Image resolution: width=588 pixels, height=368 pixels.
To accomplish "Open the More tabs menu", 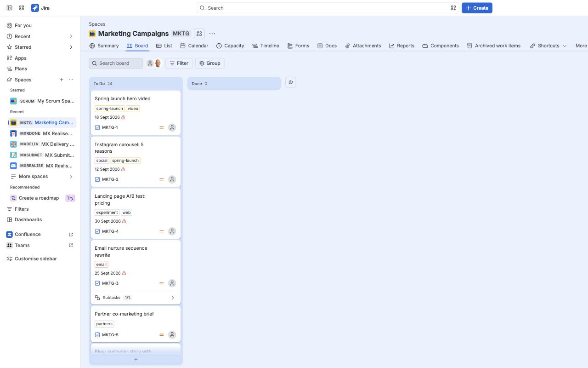I will click(x=581, y=46).
